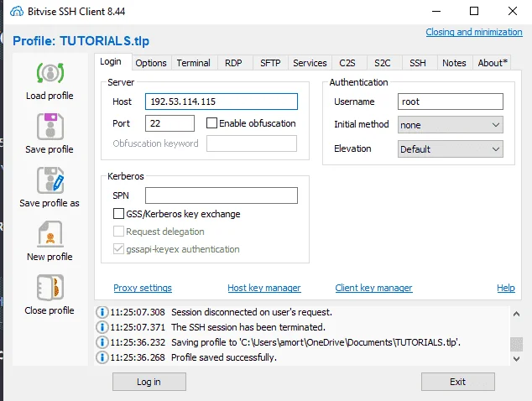This screenshot has height=401, width=532.
Task: Click info icon beside SSH session terminated entry
Action: tap(102, 327)
